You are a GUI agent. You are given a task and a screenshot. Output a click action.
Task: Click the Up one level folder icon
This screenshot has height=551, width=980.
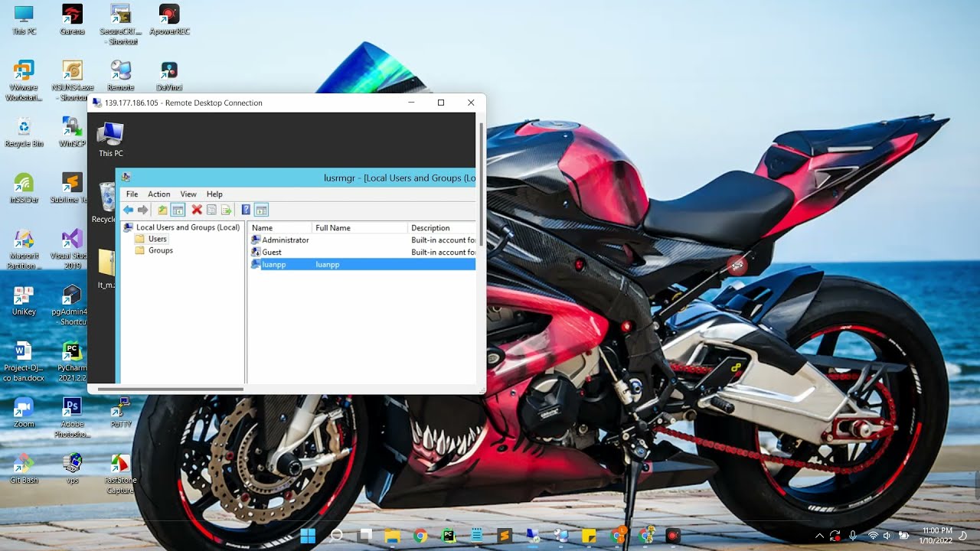coord(162,210)
